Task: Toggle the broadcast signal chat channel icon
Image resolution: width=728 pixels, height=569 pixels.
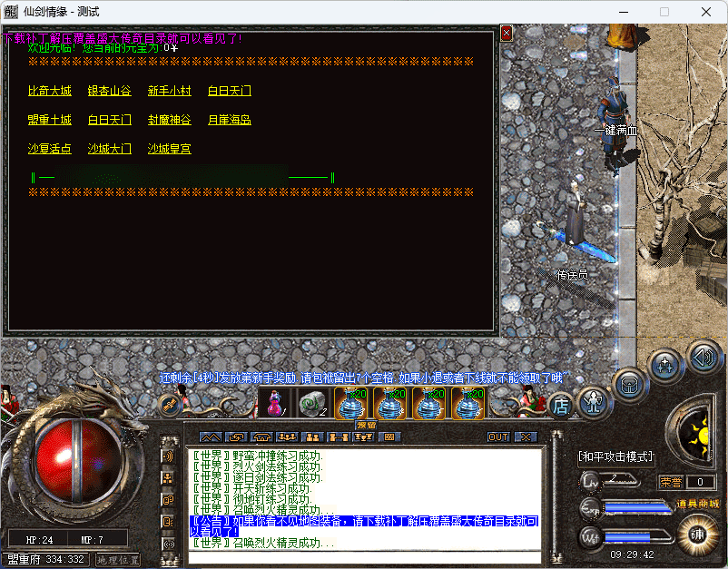Action: [x=168, y=544]
